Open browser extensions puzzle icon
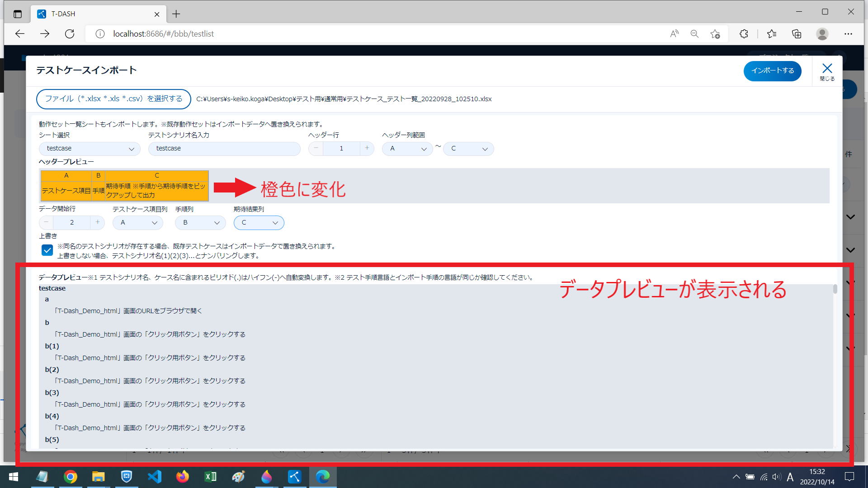Screen dimensions: 868x488 point(744,34)
